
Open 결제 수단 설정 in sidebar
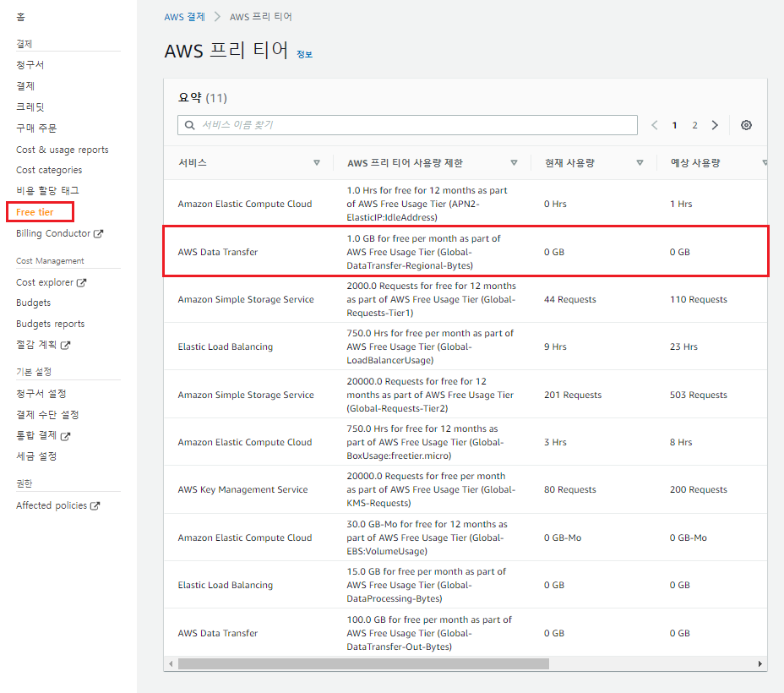pyautogui.click(x=47, y=414)
